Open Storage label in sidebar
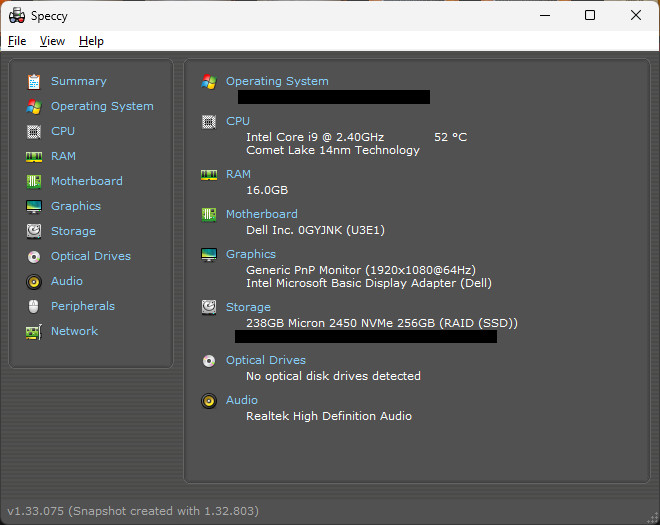Screen dimensions: 660x525 point(73,232)
